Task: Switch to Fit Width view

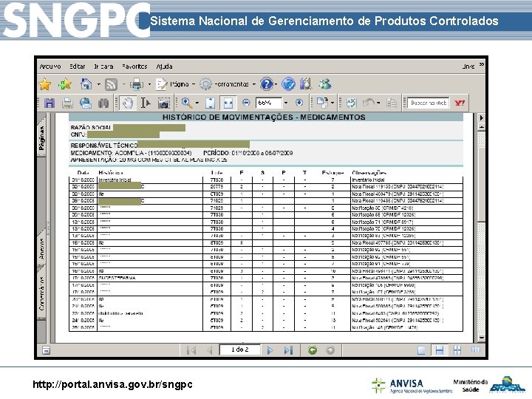Action: tap(228, 103)
